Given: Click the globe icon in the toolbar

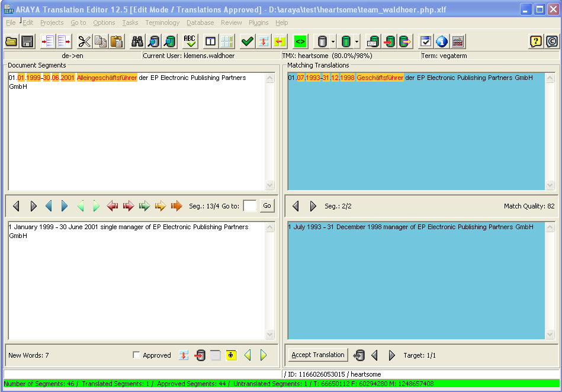Looking at the screenshot, I should pos(442,41).
